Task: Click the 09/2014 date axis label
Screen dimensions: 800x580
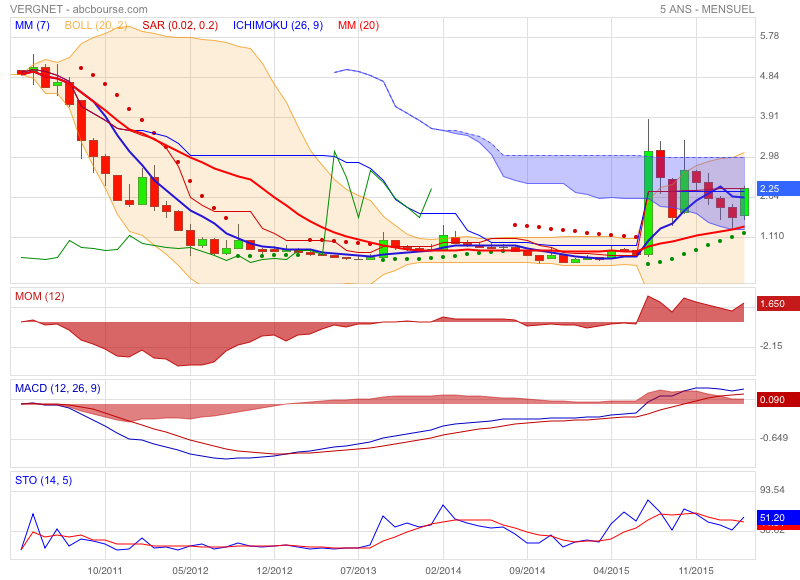Action: click(528, 570)
